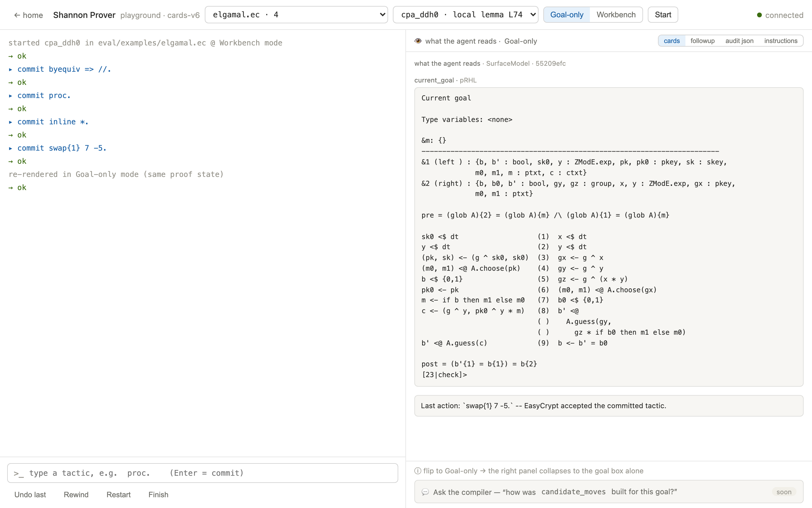Click 'Type variables: <none>' line
Viewport: 812px width, 508px height.
coord(467,120)
